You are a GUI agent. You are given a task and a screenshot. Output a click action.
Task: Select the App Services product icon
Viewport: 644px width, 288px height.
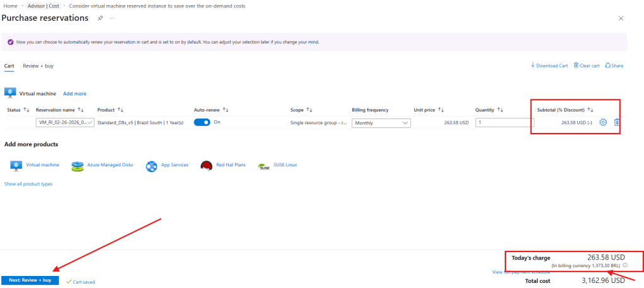pos(152,166)
